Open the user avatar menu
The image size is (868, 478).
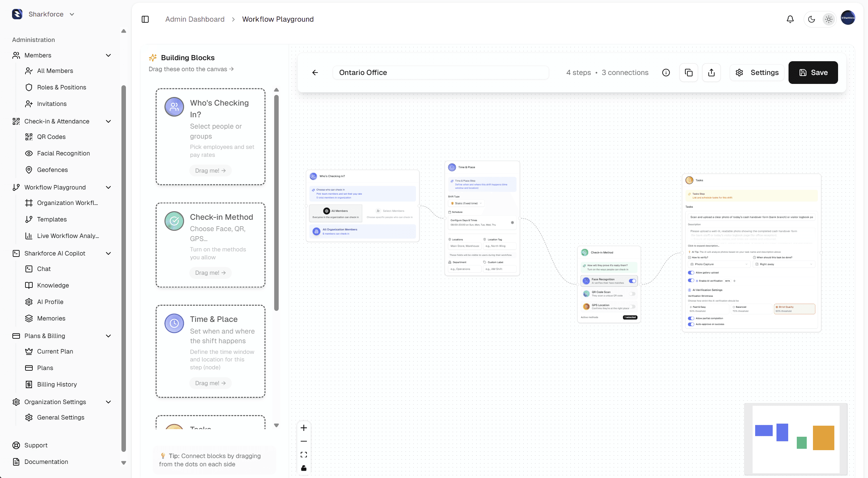(848, 18)
